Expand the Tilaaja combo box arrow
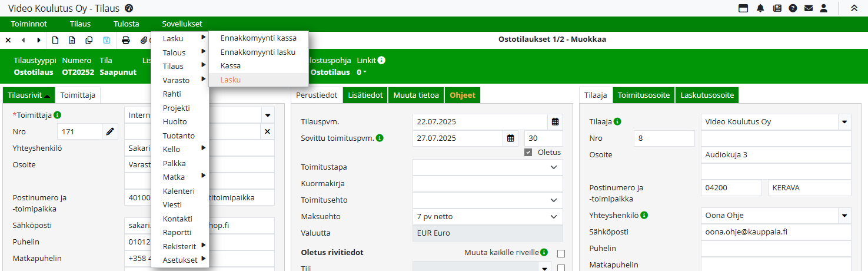The height and width of the screenshot is (271, 868). pos(844,122)
